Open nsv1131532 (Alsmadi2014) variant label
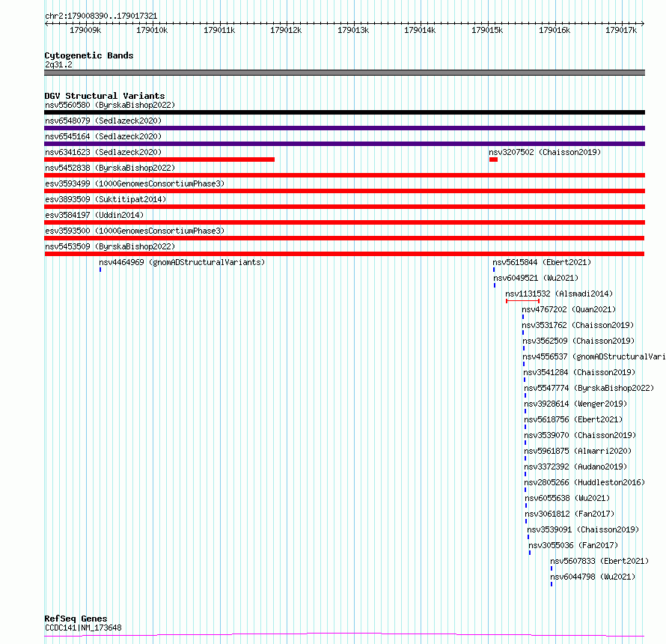The image size is (666, 644). click(x=559, y=294)
